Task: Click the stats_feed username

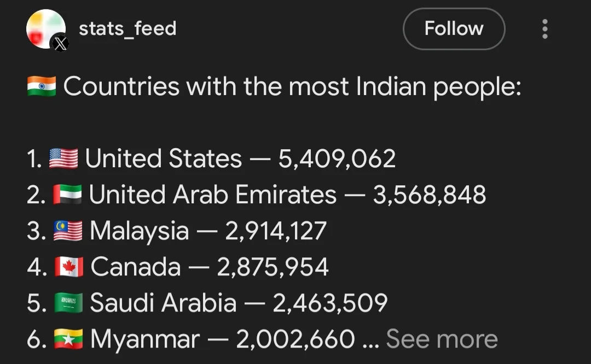Action: click(x=128, y=28)
